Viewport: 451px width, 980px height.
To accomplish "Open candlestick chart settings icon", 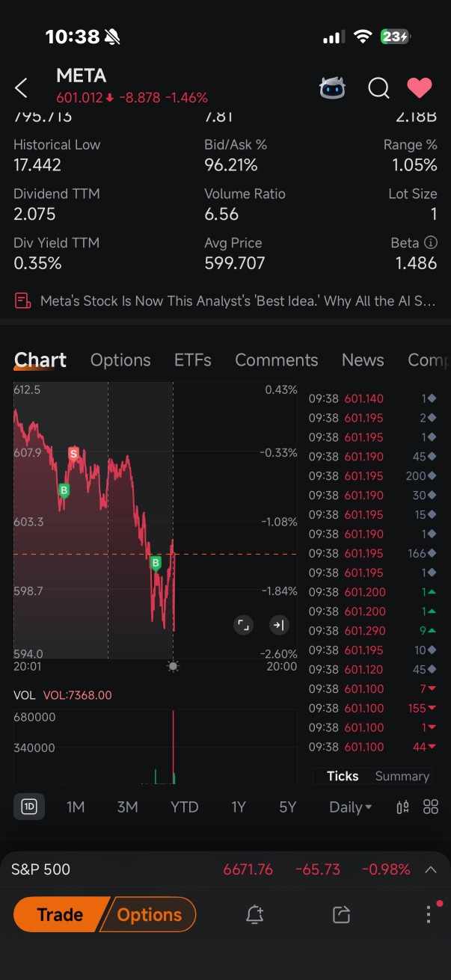I will [x=402, y=807].
